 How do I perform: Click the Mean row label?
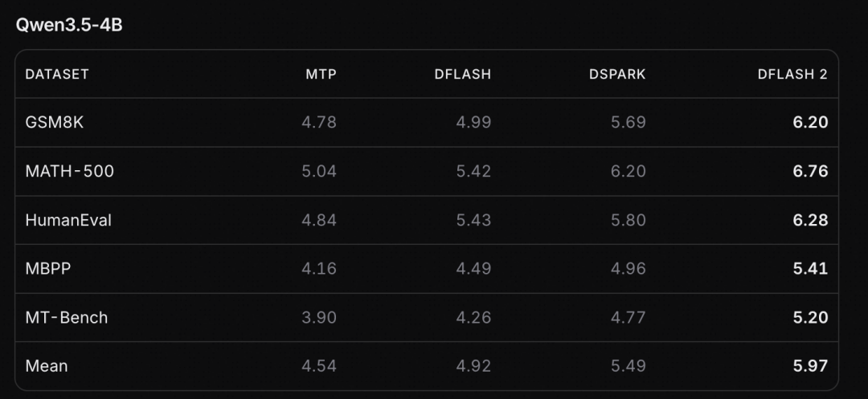[47, 366]
